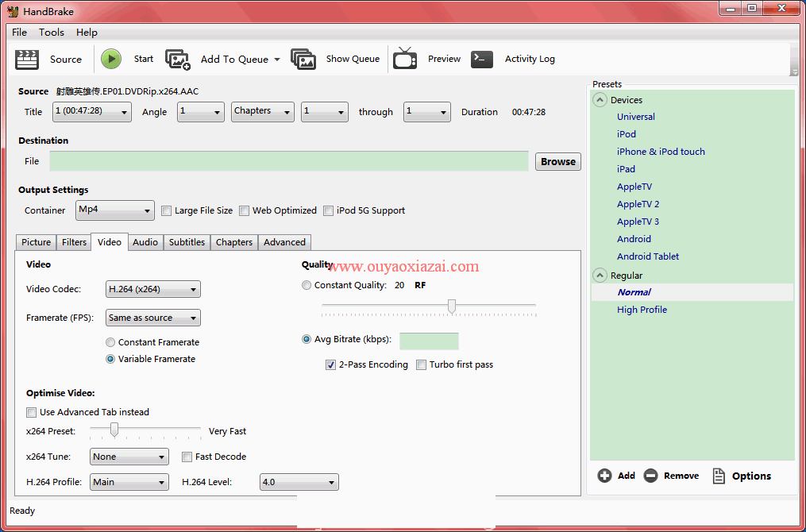
Task: Click the Constant Quality RF slider handle
Action: (x=452, y=306)
